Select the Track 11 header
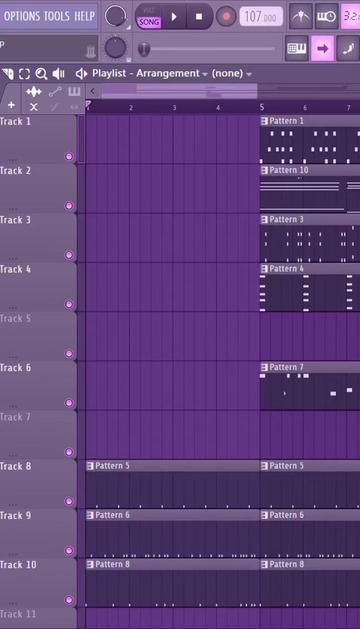Viewport: 360px width, 629px height. click(38, 618)
